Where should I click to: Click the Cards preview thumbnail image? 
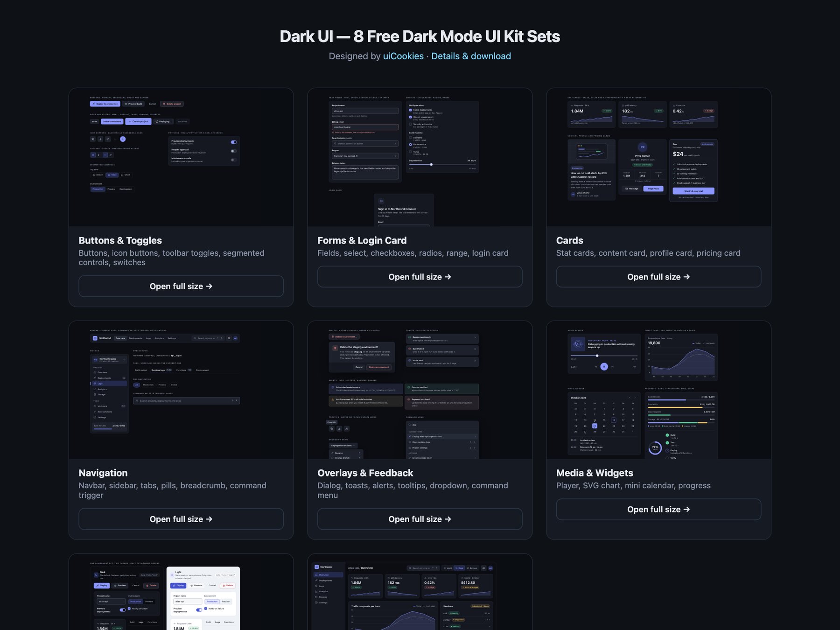coord(658,157)
